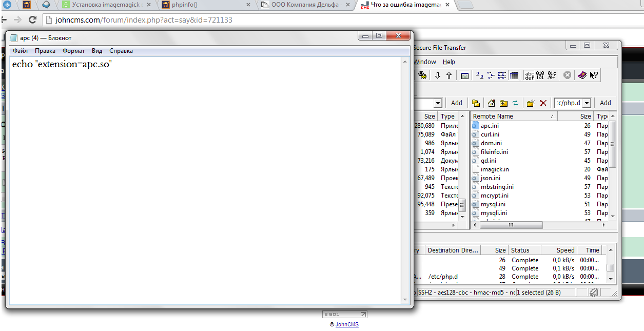644x331 pixels.
Task: Select imagick.in remote file
Action: 495,169
